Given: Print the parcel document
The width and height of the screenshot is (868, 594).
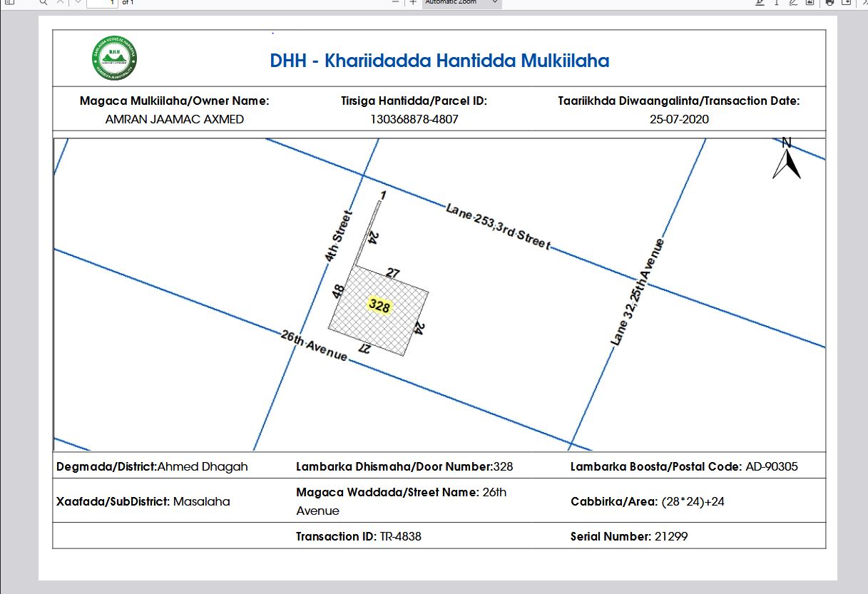Looking at the screenshot, I should (x=829, y=2).
